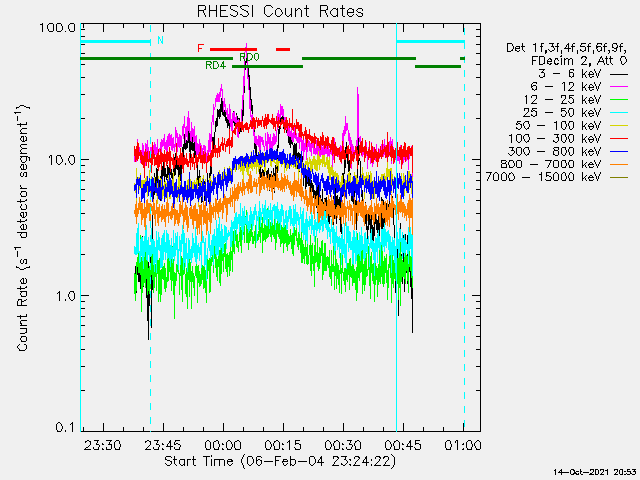640x480 pixels.
Task: Click the 1.0 y-axis value
Action: pos(65,296)
